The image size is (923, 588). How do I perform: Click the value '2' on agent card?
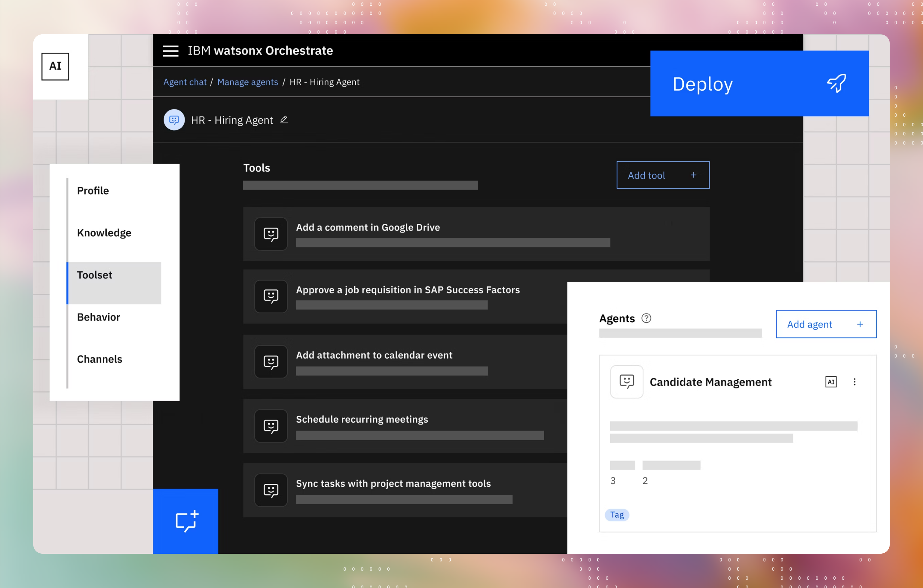coord(645,480)
